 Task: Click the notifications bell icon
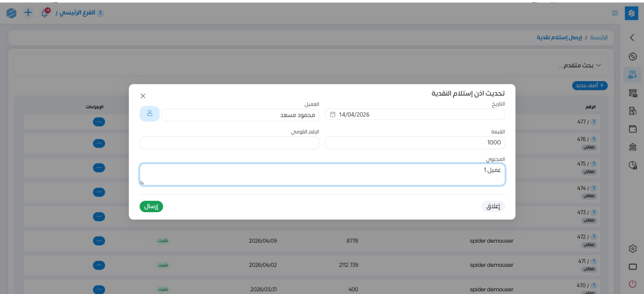(45, 13)
